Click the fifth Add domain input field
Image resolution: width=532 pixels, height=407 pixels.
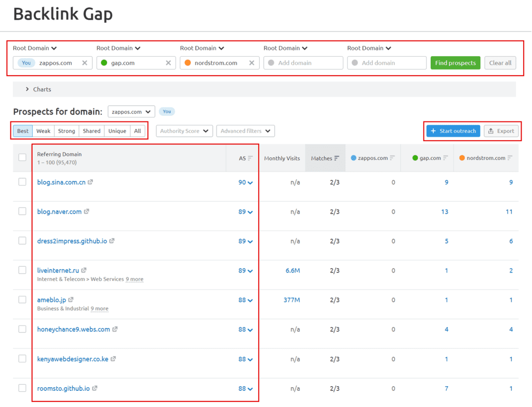tap(387, 63)
